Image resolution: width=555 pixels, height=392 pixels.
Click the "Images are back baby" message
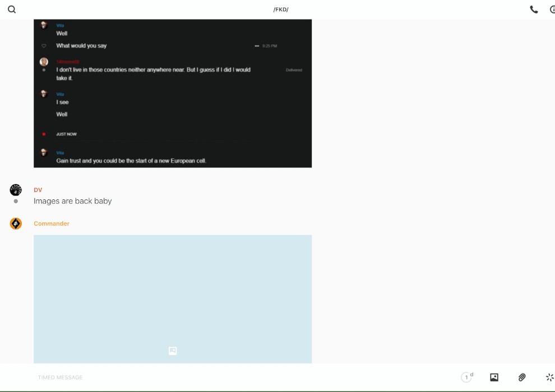[x=73, y=201]
